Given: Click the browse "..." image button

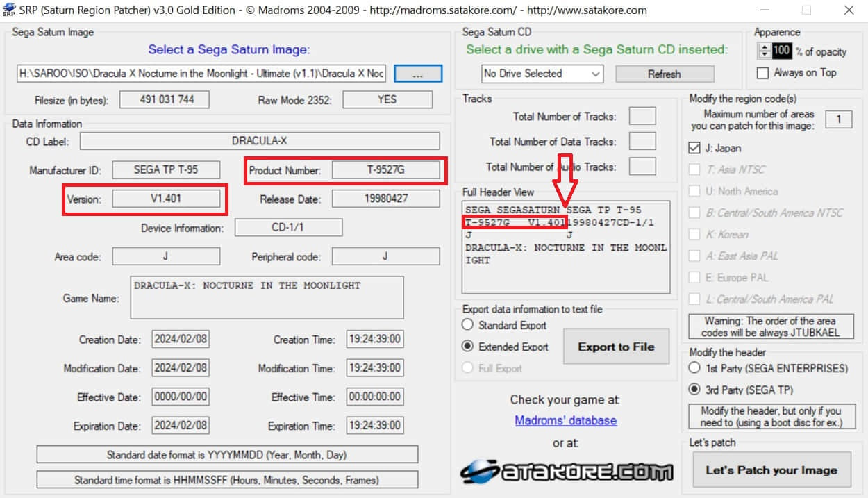Looking at the screenshot, I should click(417, 74).
